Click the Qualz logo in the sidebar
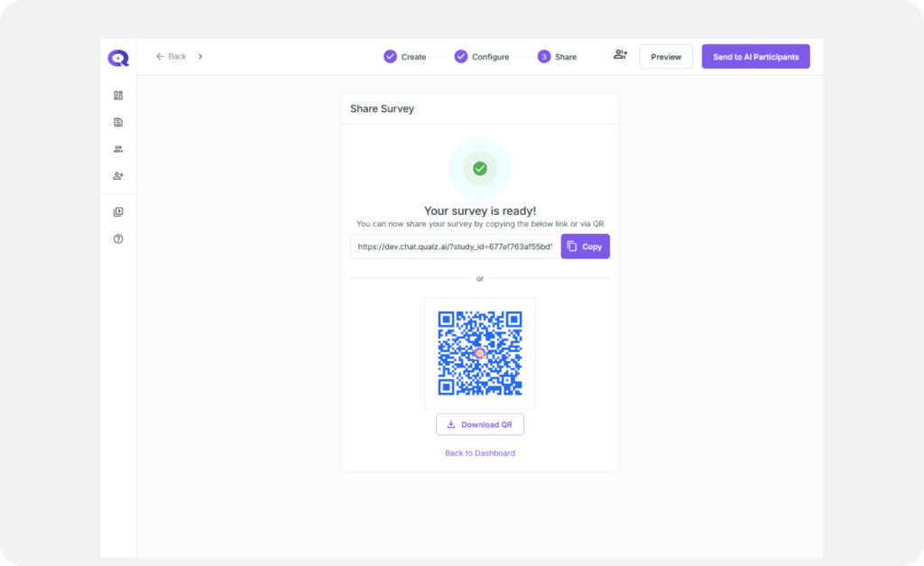Viewport: 924px width, 566px height. (x=118, y=58)
